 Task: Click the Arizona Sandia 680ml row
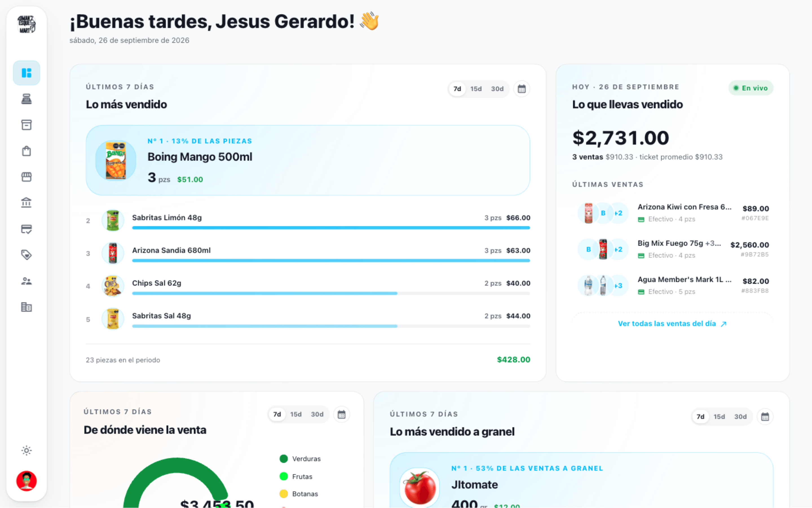tap(308, 253)
